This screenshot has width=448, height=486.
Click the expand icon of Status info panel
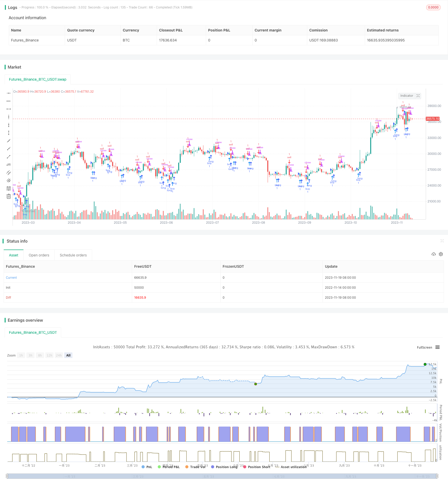[x=442, y=241]
